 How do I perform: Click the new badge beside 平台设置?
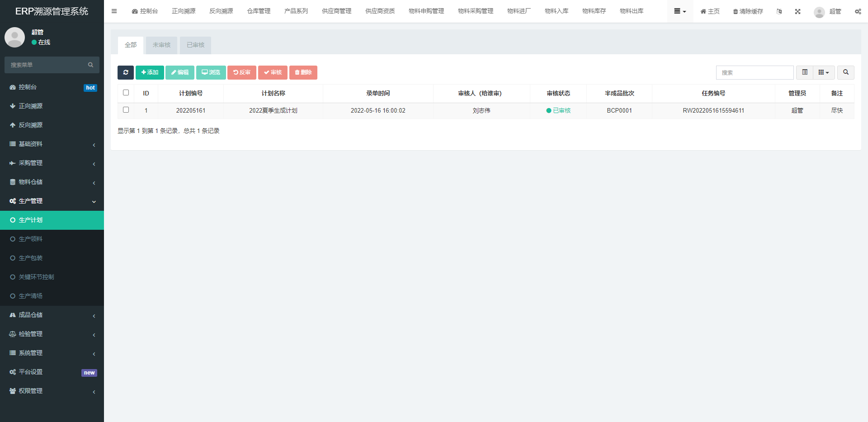coord(89,373)
